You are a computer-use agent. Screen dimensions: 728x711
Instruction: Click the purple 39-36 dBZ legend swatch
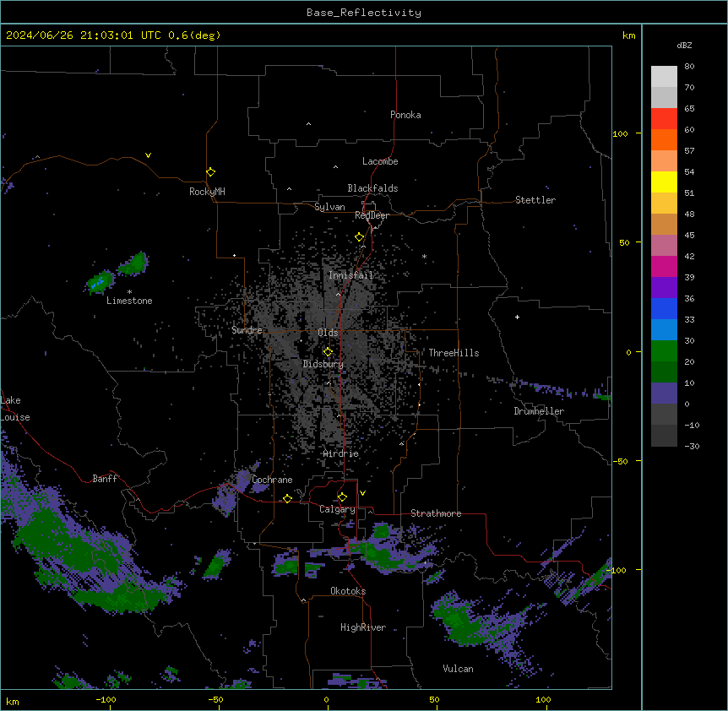(x=664, y=287)
